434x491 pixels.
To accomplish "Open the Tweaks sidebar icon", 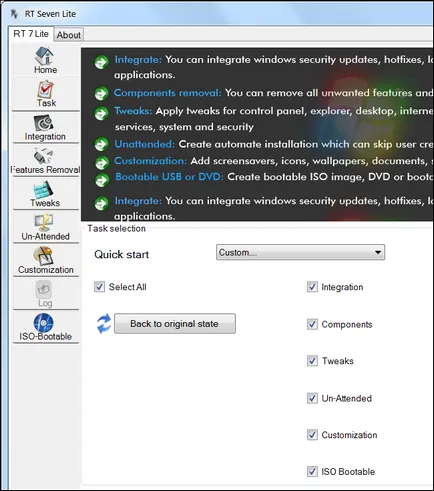I will click(x=43, y=189).
